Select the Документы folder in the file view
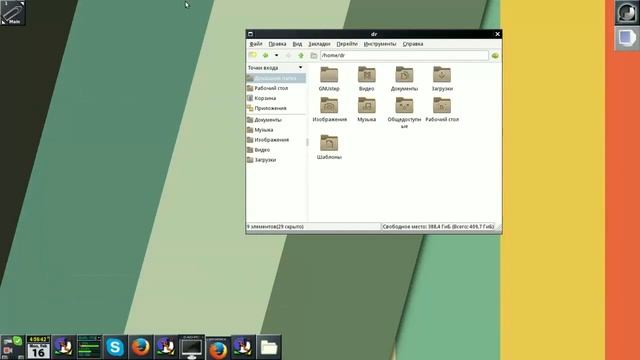Image resolution: width=640 pixels, height=360 pixels. (x=404, y=75)
